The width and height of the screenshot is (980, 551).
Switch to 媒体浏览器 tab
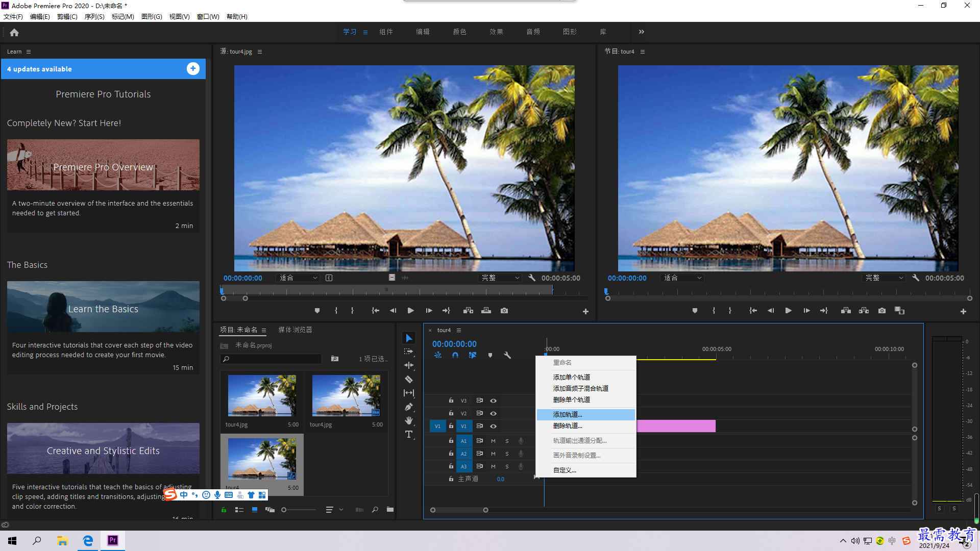[295, 330]
